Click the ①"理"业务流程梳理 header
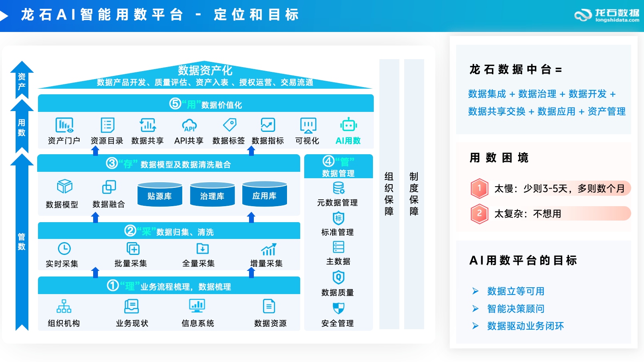This screenshot has height=362, width=644. click(x=169, y=286)
